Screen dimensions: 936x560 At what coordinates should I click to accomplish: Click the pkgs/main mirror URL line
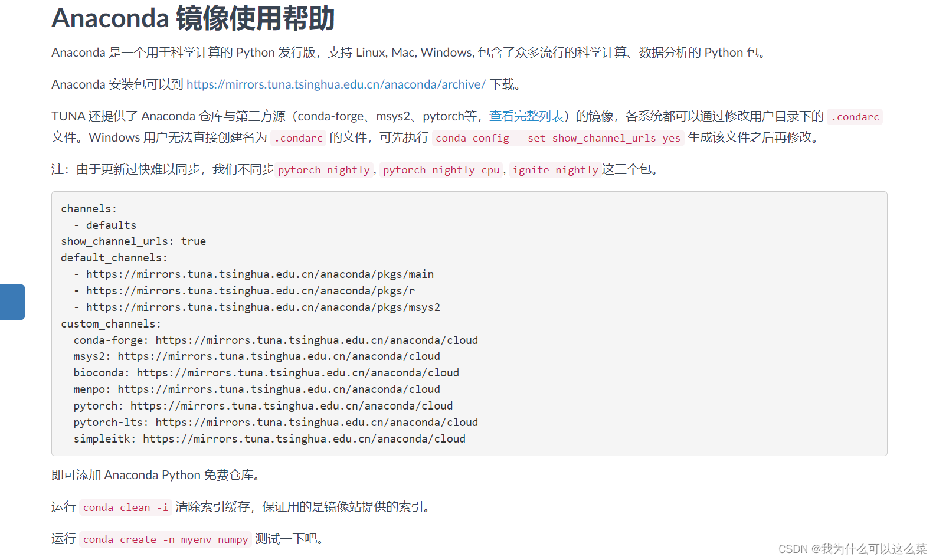click(254, 274)
